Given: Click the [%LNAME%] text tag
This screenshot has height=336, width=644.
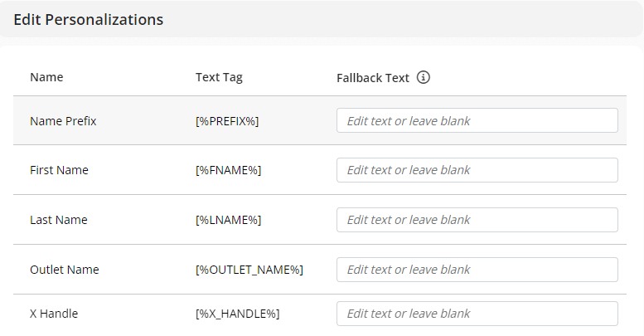Looking at the screenshot, I should (x=228, y=220).
